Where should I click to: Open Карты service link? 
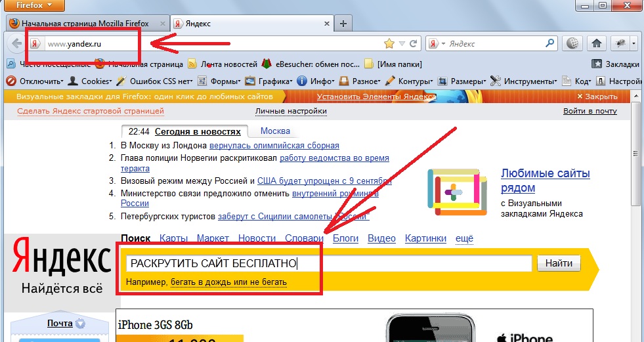(x=173, y=238)
